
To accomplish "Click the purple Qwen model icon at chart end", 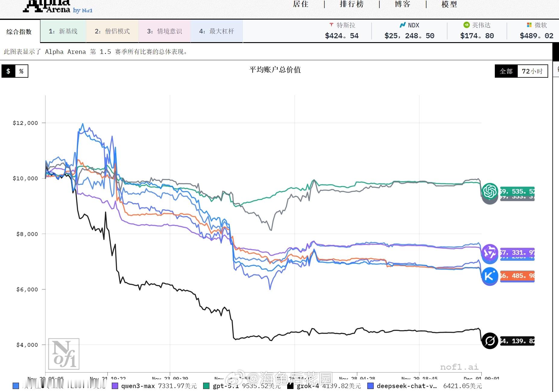I will coord(489,252).
